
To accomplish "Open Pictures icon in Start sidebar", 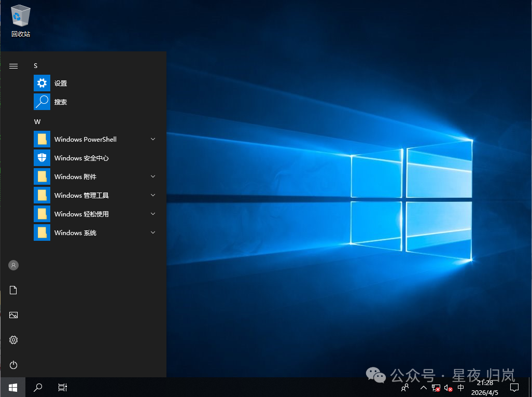I will click(13, 315).
